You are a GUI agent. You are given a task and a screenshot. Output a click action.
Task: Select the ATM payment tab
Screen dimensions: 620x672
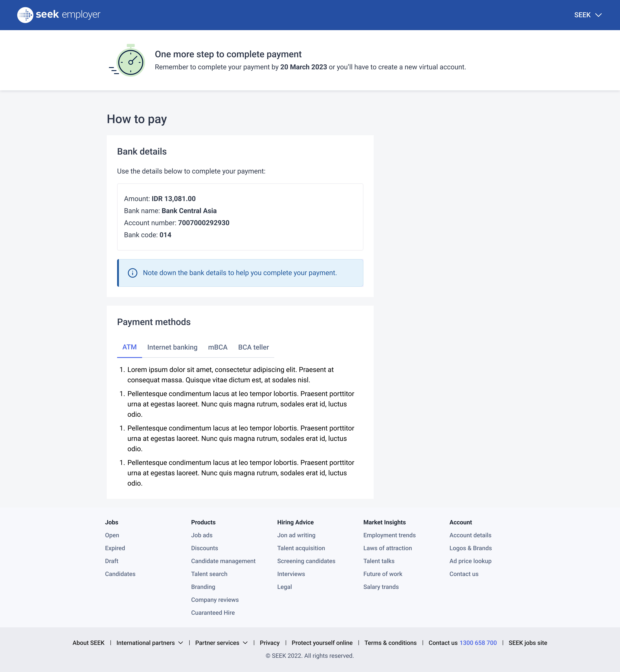[x=129, y=347]
